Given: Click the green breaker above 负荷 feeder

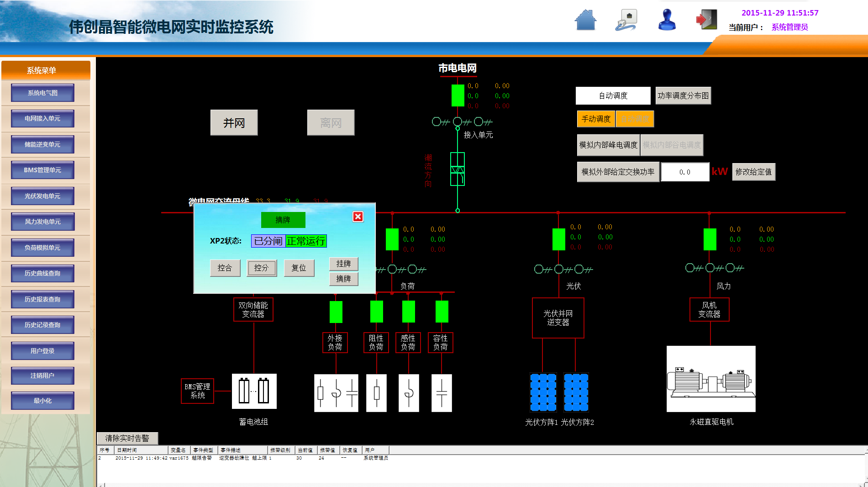Looking at the screenshot, I should click(392, 239).
